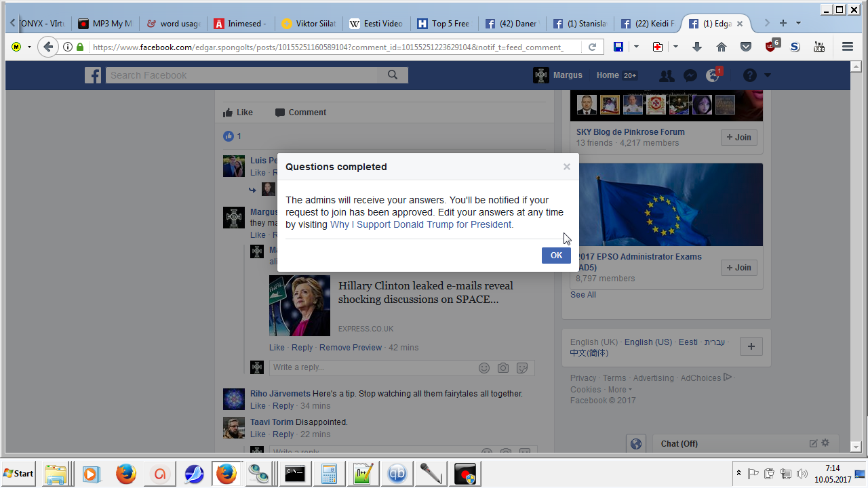The width and height of the screenshot is (868, 488).
Task: Open dropdown next to red cross icon
Action: pyautogui.click(x=675, y=47)
